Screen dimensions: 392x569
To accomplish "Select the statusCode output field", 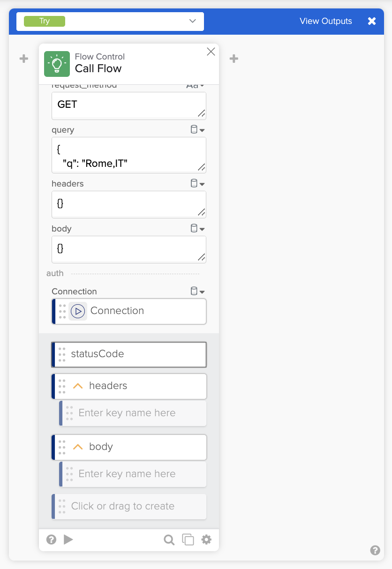I will 129,354.
